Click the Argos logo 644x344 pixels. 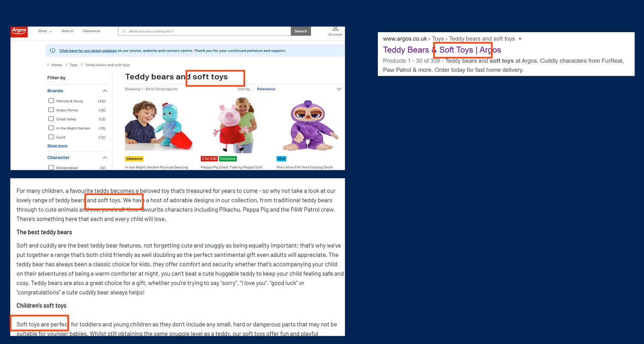click(19, 31)
